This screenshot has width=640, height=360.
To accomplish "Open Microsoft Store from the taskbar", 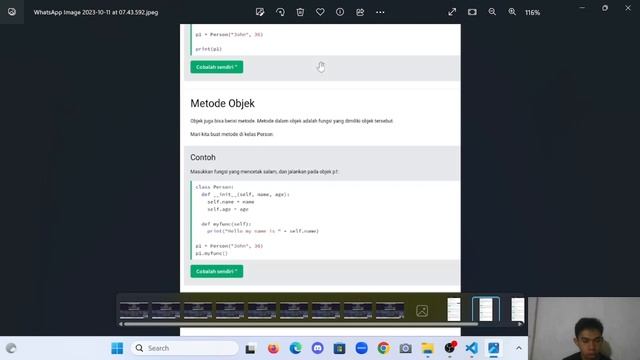I will 339,349.
